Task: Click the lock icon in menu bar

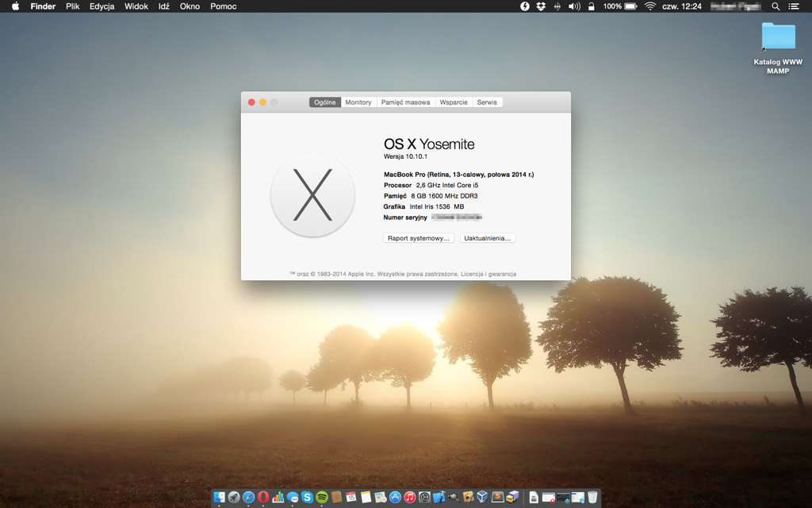Action: click(x=591, y=6)
